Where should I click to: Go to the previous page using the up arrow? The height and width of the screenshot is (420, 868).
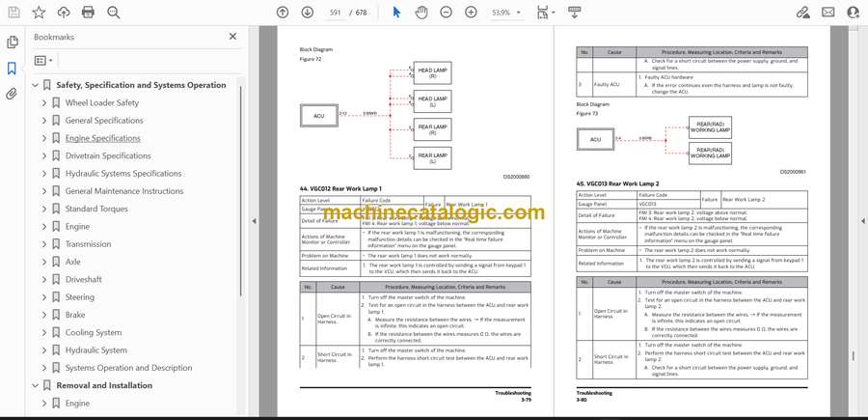pos(283,13)
